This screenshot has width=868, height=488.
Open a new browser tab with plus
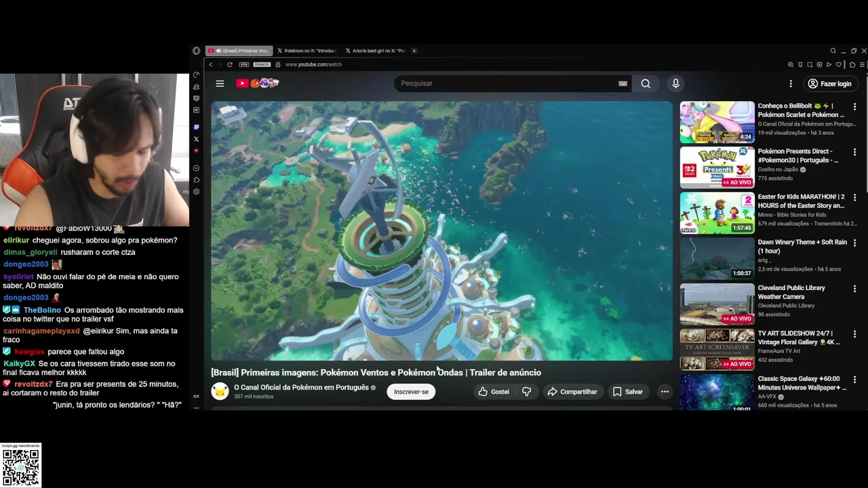pyautogui.click(x=414, y=51)
